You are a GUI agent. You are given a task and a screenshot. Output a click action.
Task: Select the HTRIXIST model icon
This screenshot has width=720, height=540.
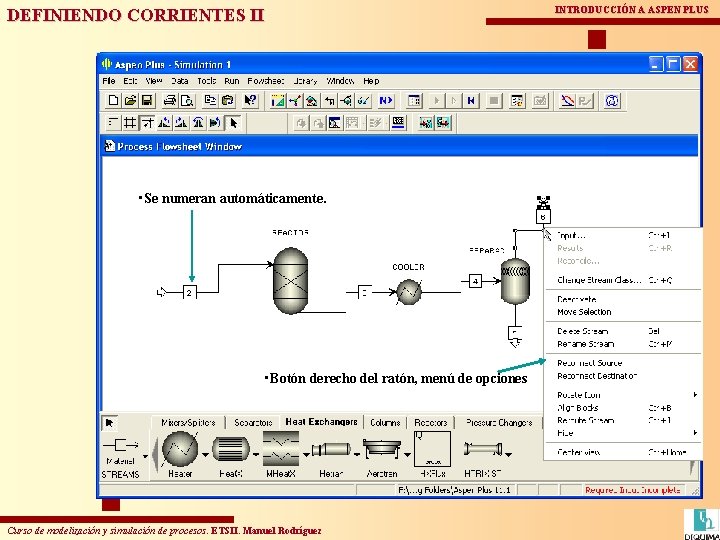[x=483, y=449]
